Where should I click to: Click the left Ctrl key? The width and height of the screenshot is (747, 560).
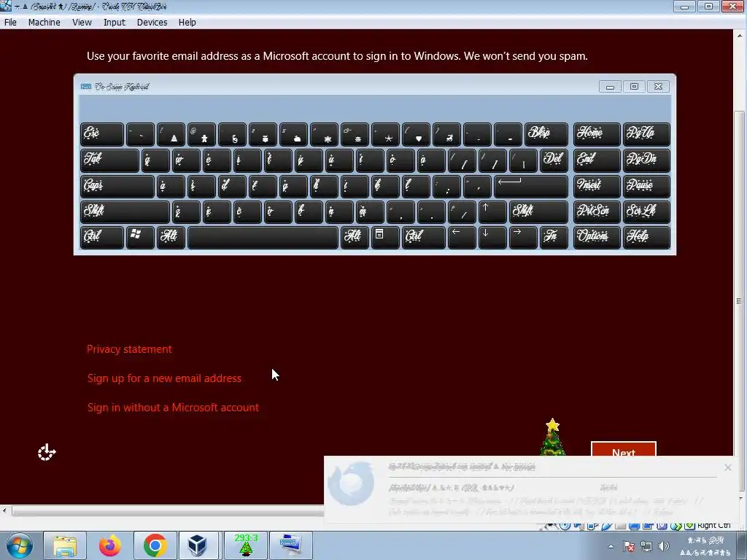pos(102,237)
